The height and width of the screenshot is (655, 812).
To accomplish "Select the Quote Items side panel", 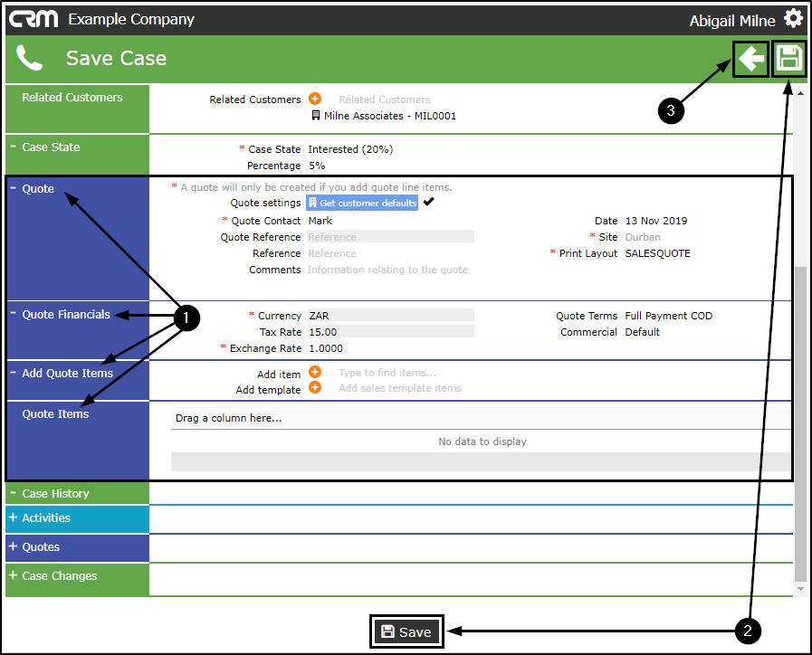I will point(77,441).
